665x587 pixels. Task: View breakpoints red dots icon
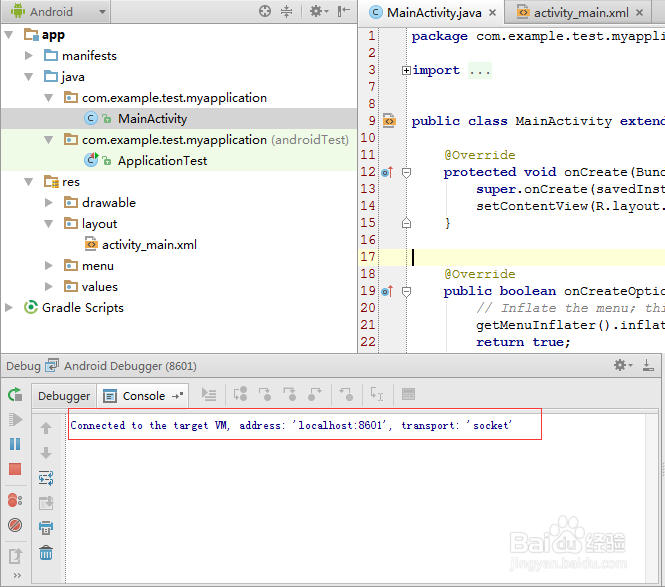pos(15,500)
